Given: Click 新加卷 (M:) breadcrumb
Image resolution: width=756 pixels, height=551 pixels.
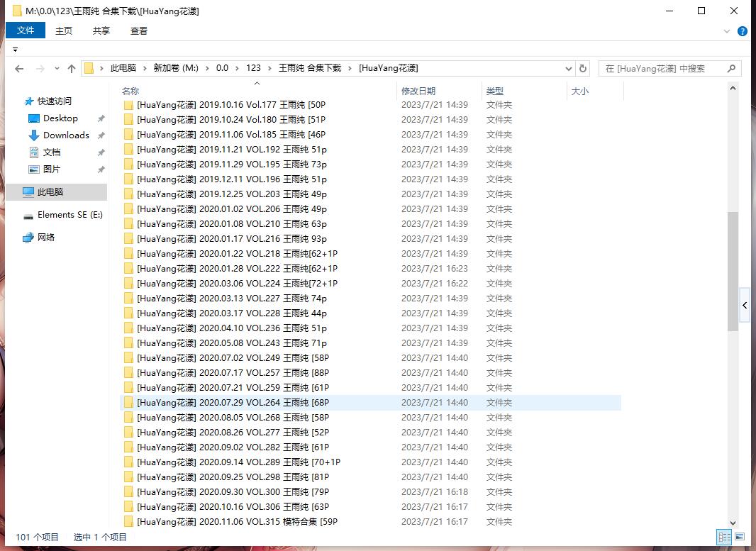Looking at the screenshot, I should [x=176, y=68].
